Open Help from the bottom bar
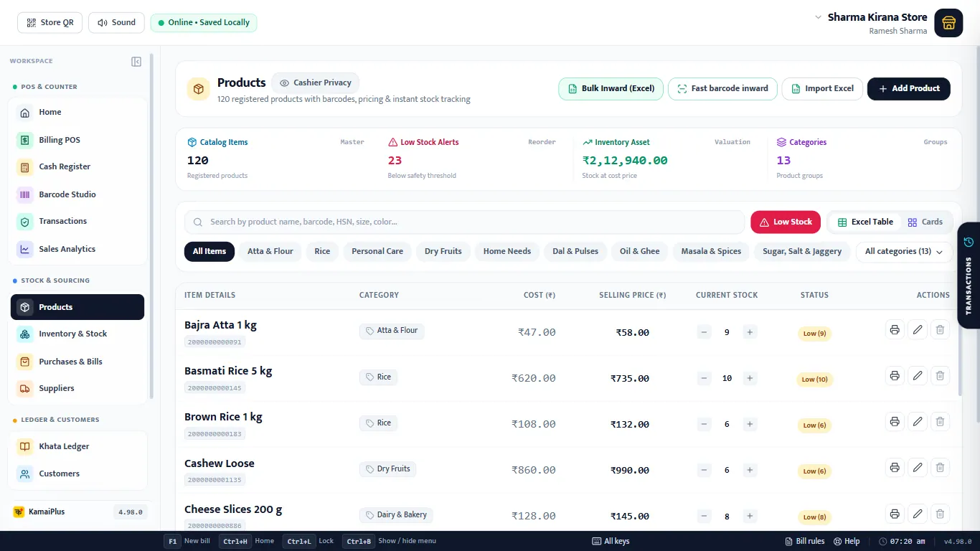Viewport: 980px width, 551px height. (847, 541)
